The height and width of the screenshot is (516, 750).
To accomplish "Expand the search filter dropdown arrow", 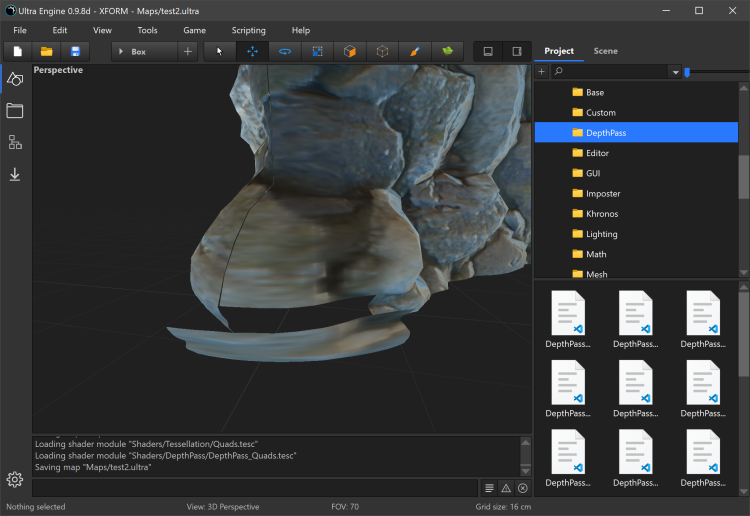I will tap(676, 72).
